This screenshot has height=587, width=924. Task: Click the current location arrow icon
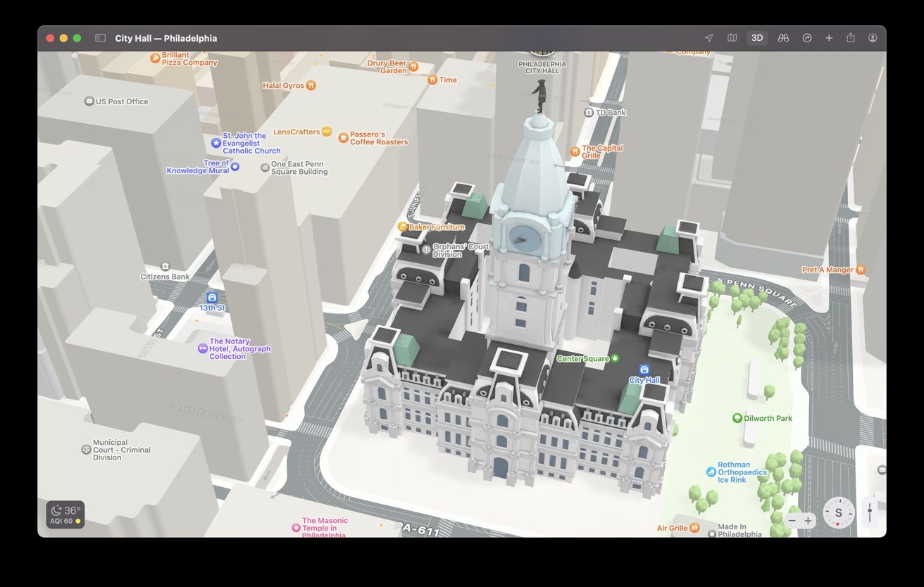click(708, 38)
